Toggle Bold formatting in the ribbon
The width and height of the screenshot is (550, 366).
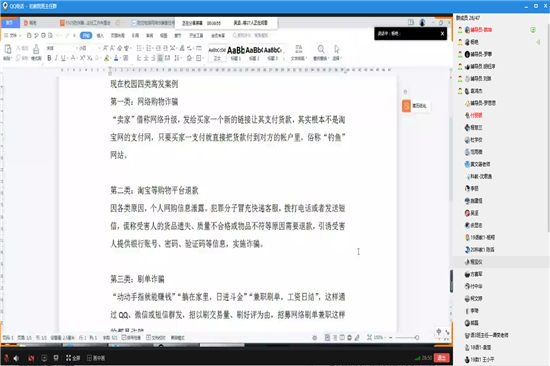pyautogui.click(x=49, y=58)
